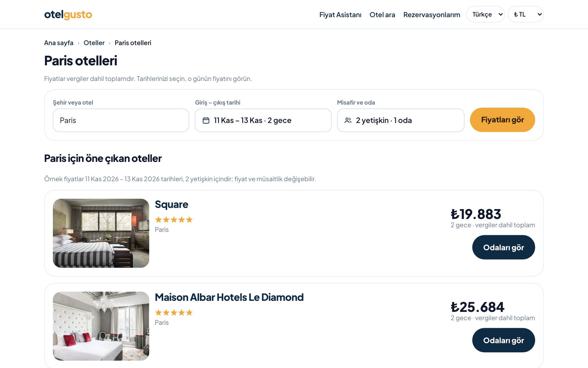
Task: Click the calendar icon in date field
Action: click(206, 121)
